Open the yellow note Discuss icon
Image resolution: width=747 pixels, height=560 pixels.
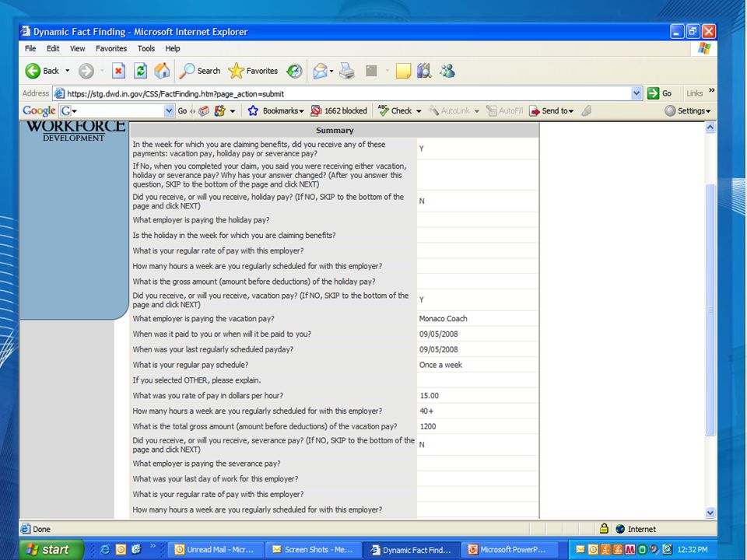[x=403, y=71]
